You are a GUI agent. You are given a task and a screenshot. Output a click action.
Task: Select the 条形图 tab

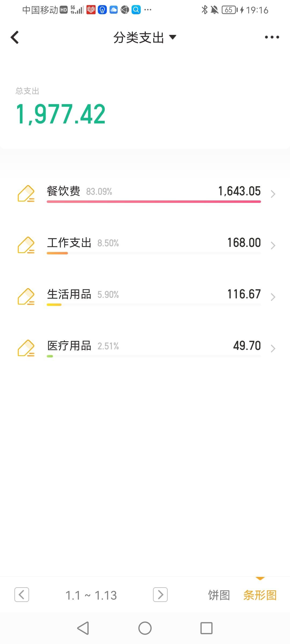point(260,595)
